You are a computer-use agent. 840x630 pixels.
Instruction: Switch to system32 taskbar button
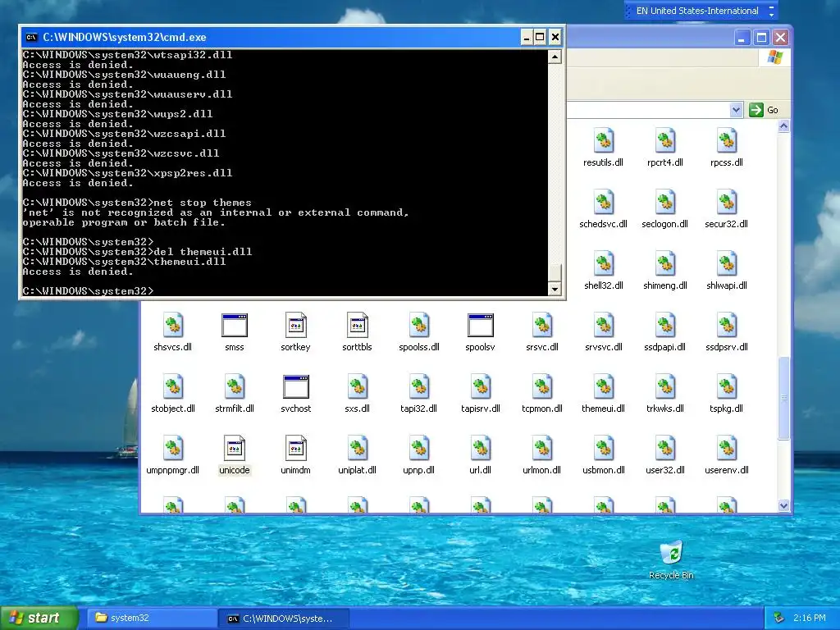152,618
